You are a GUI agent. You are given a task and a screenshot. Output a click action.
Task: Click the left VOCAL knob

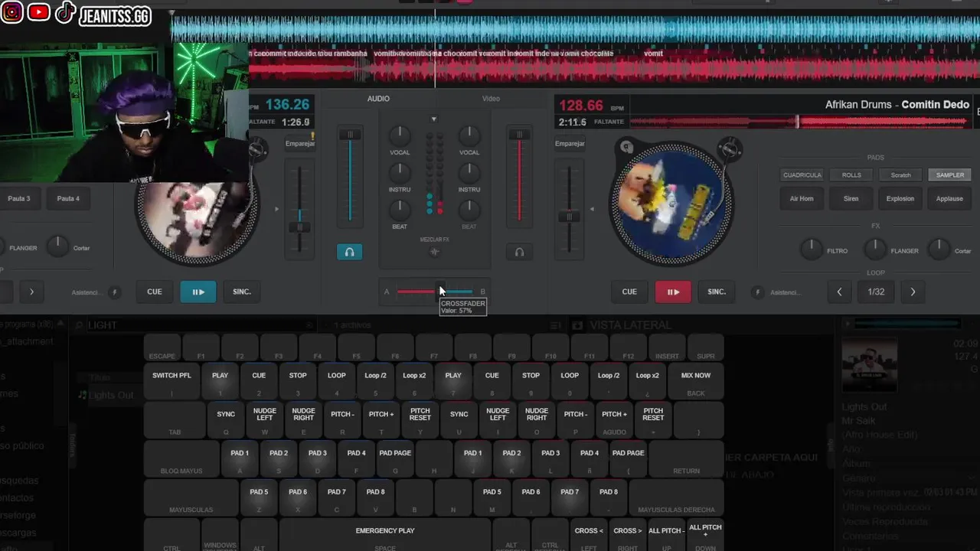tap(400, 135)
